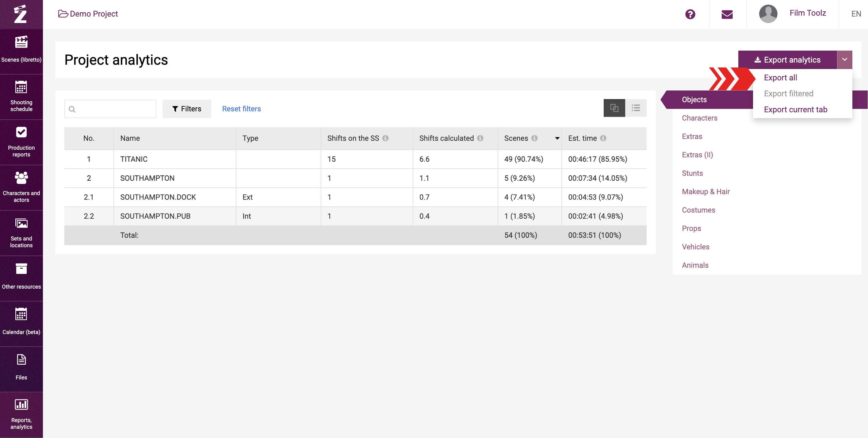Open the Filters button
Screen dimensions: 868x438
(187, 109)
